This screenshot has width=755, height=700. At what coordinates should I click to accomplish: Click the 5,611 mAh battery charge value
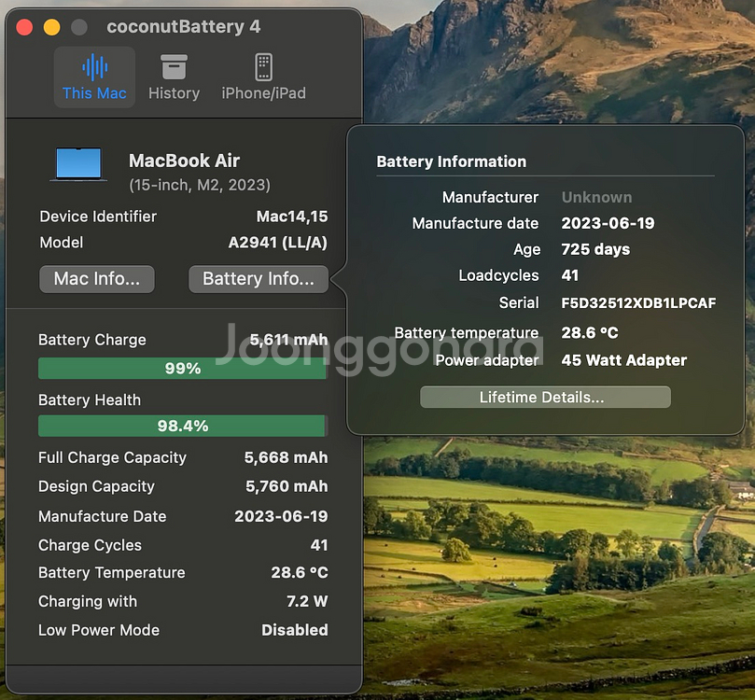(x=288, y=340)
